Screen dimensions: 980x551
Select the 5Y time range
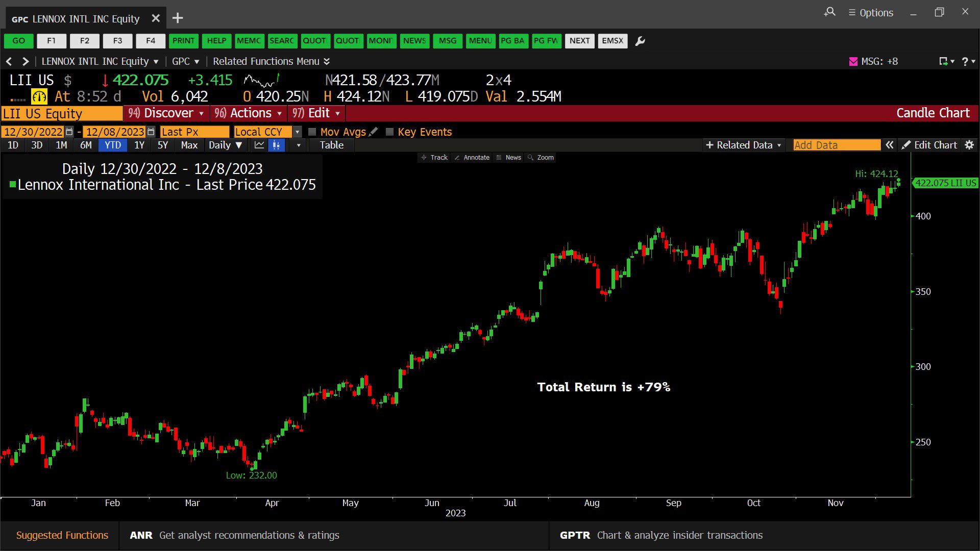pyautogui.click(x=162, y=145)
